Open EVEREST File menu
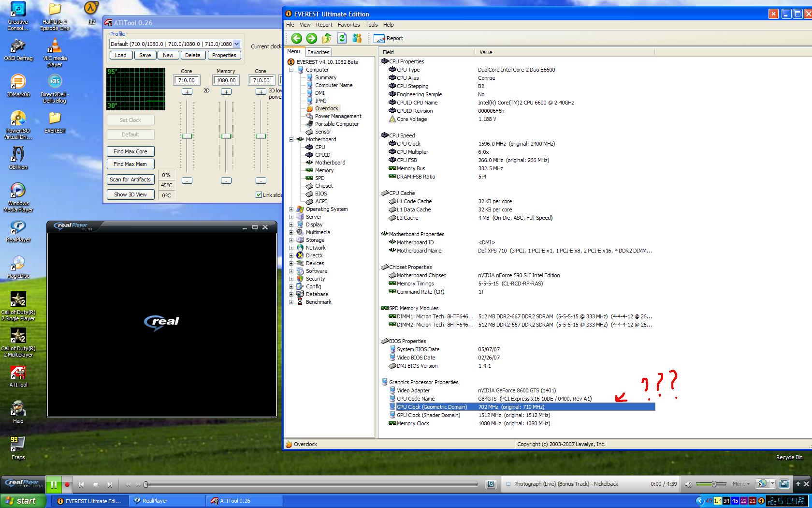The height and width of the screenshot is (508, 812). (x=290, y=25)
